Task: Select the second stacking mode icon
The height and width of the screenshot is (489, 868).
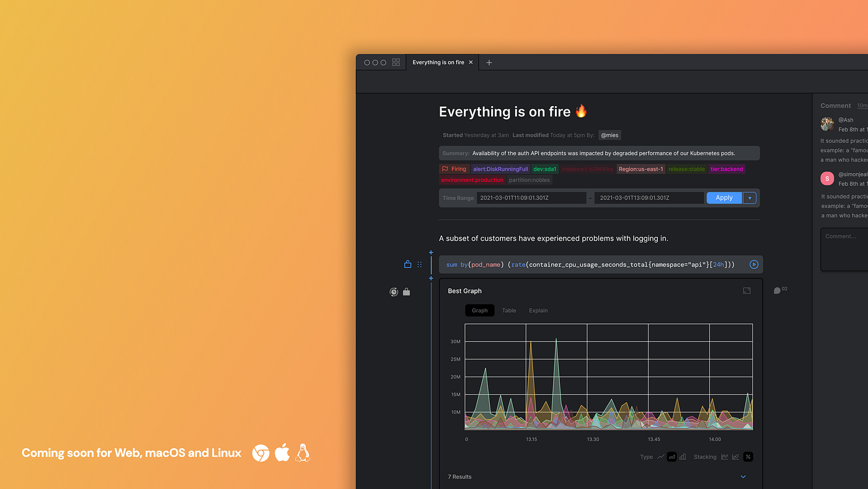Action: tap(735, 457)
